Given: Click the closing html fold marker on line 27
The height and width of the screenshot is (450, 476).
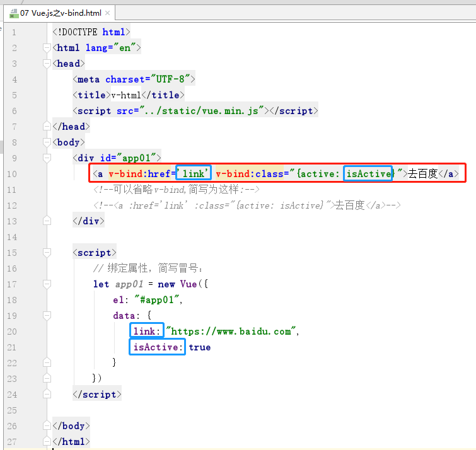Looking at the screenshot, I should click(47, 442).
